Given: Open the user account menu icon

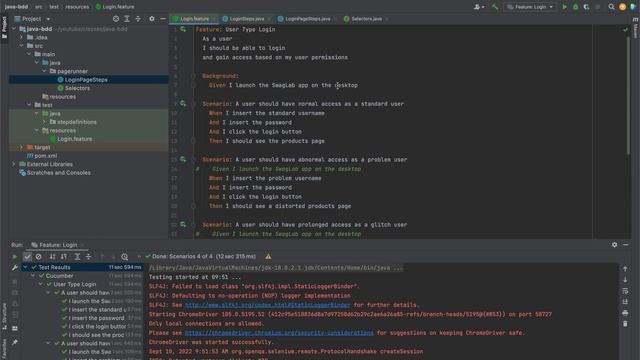Looking at the screenshot, I should 478,7.
